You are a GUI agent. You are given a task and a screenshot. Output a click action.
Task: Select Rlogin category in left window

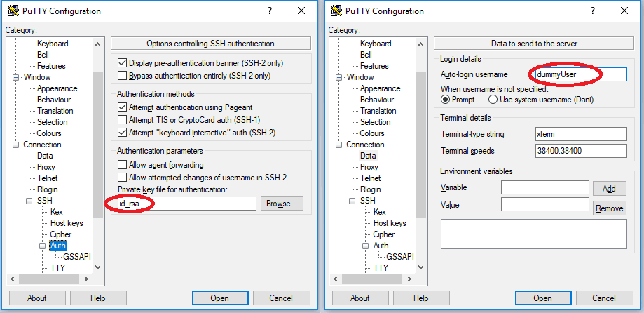click(47, 189)
